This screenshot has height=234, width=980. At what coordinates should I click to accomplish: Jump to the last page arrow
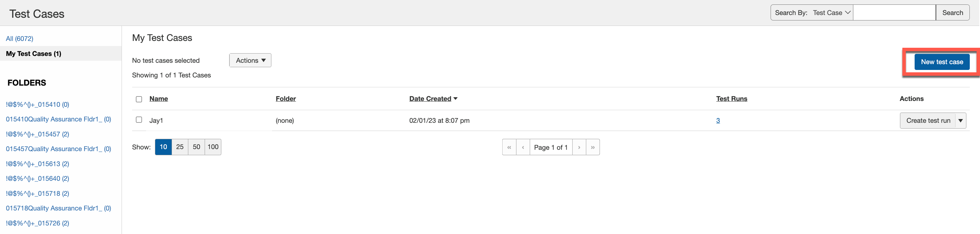(x=593, y=147)
